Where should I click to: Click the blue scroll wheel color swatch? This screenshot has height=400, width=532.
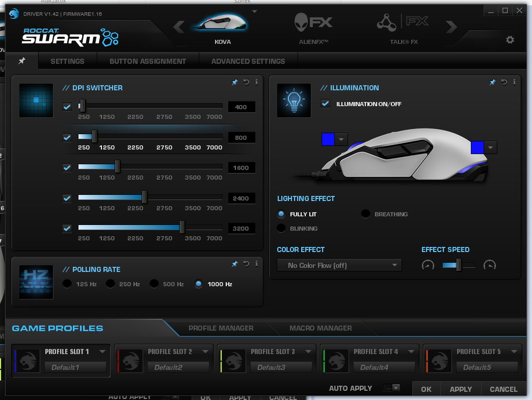(x=328, y=139)
